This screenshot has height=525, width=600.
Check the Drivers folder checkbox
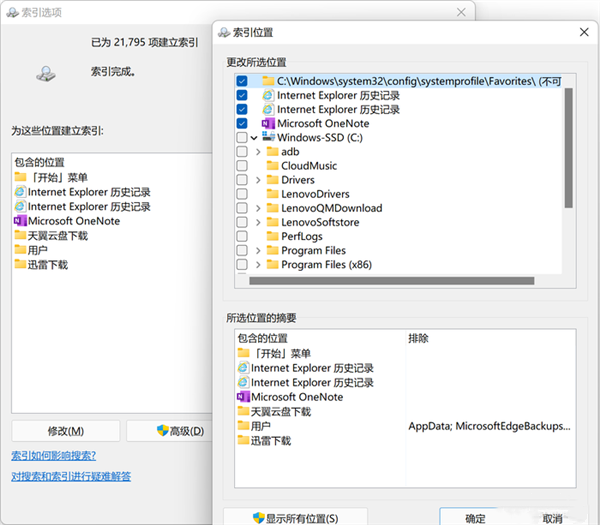(241, 180)
